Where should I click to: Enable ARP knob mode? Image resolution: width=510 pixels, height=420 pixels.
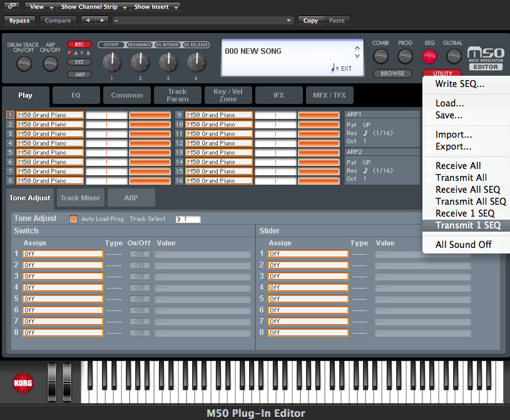(79, 74)
